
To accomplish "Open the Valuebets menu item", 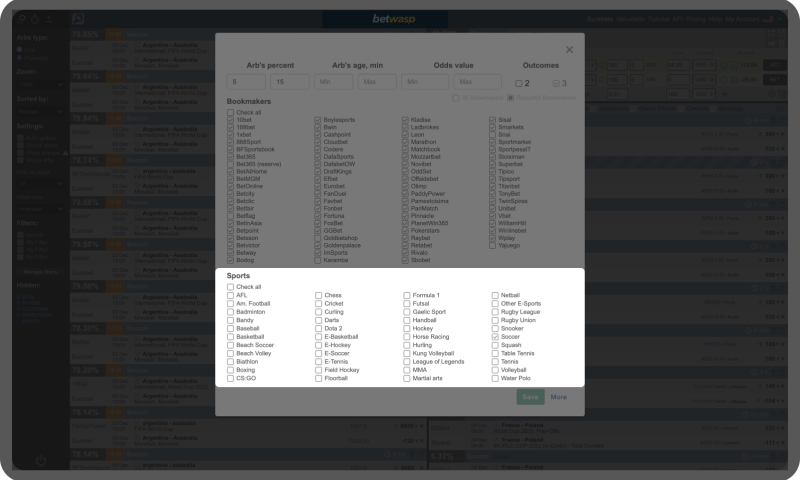I will 631,19.
